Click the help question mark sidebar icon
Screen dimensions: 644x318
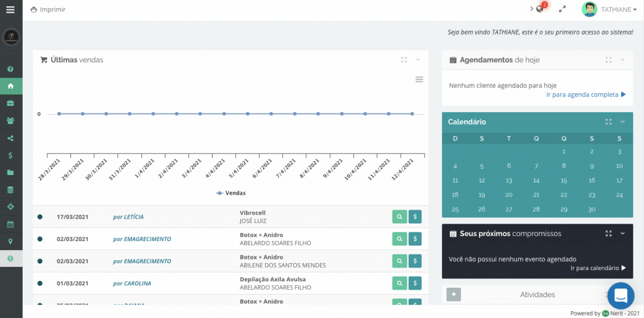pyautogui.click(x=11, y=69)
